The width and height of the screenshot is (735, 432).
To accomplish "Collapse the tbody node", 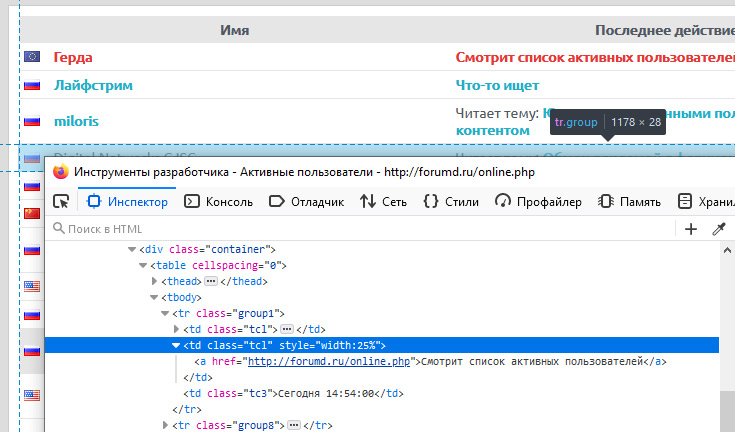I will click(154, 298).
